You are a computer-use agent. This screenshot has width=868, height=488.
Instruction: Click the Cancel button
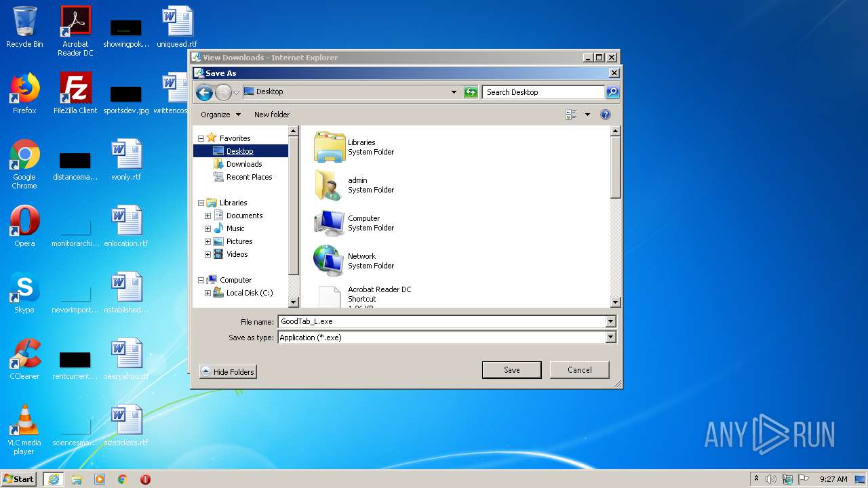pos(579,370)
